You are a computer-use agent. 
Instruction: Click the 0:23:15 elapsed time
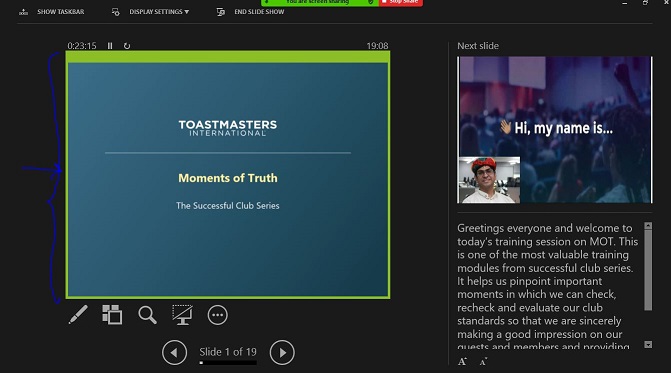(82, 46)
